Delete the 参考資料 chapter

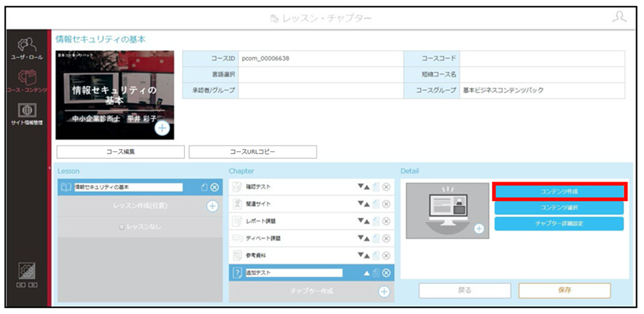pyautogui.click(x=386, y=255)
